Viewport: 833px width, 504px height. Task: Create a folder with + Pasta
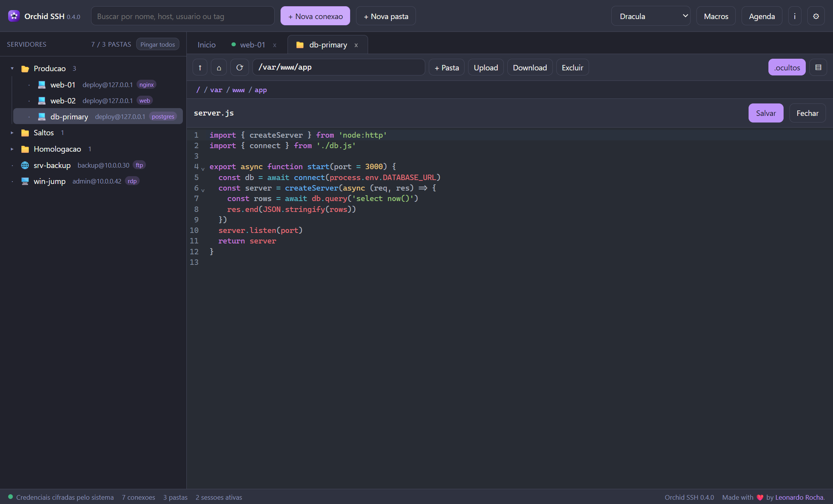tap(447, 67)
